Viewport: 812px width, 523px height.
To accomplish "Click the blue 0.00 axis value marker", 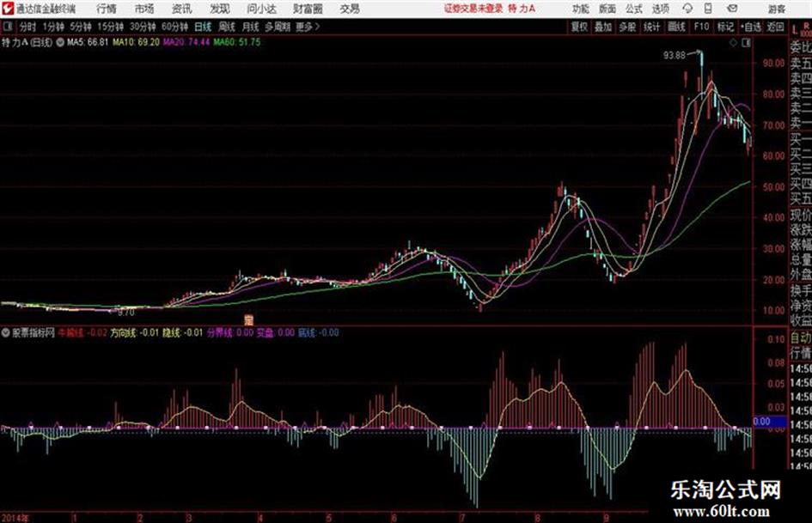I will [x=769, y=422].
